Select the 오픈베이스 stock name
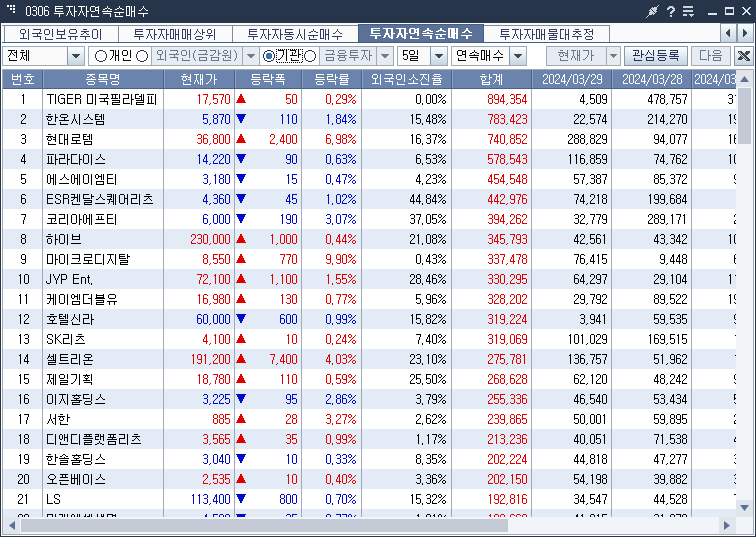756x537 pixels. point(76,479)
